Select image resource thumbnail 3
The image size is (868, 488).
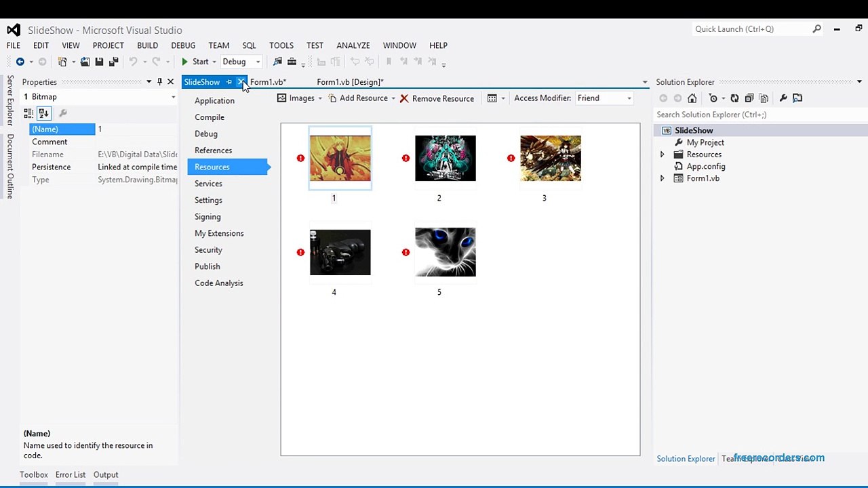point(551,158)
